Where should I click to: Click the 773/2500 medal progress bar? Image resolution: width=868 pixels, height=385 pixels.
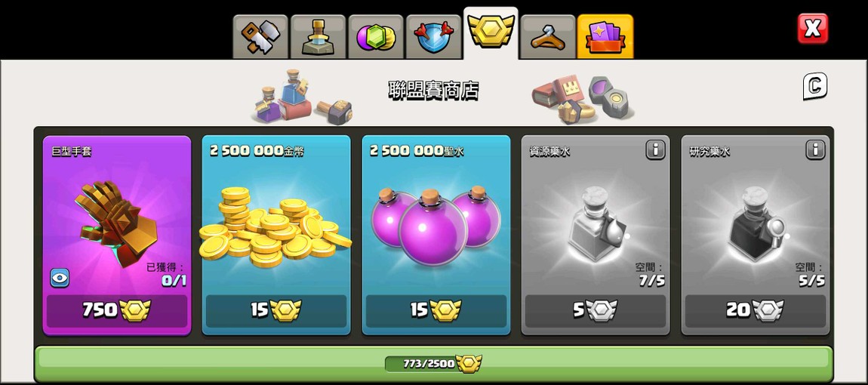click(x=433, y=364)
